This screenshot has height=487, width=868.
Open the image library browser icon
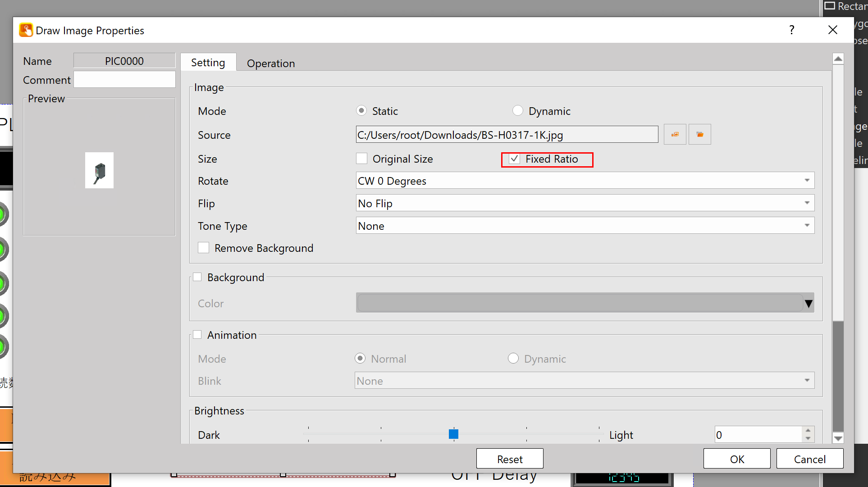(675, 135)
